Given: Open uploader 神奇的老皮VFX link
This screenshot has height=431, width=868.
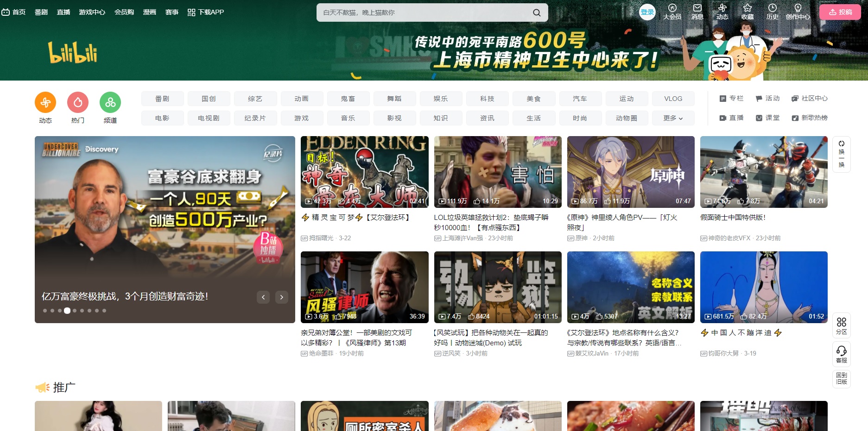Looking at the screenshot, I should click(729, 238).
